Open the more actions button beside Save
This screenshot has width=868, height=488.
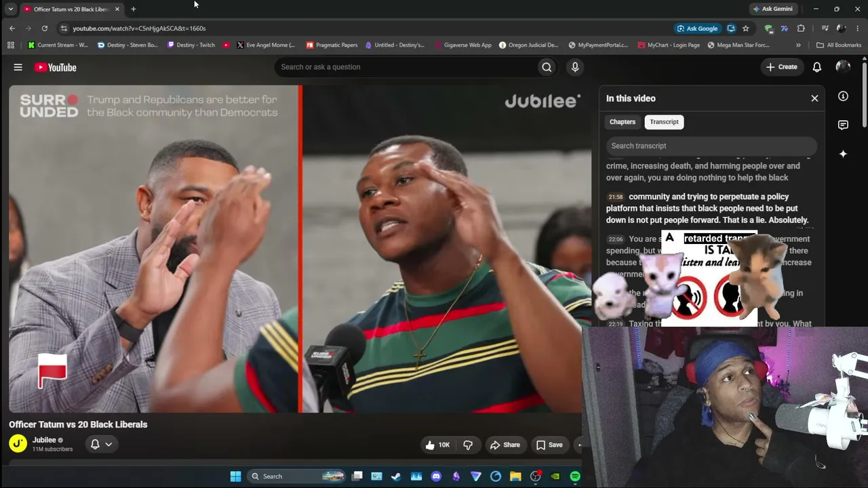(578, 445)
